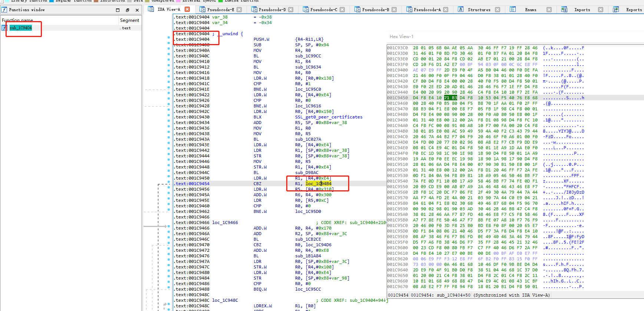The height and width of the screenshot is (311, 644).
Task: Click the Pseudocode-D tab icon
Action: 254,9
